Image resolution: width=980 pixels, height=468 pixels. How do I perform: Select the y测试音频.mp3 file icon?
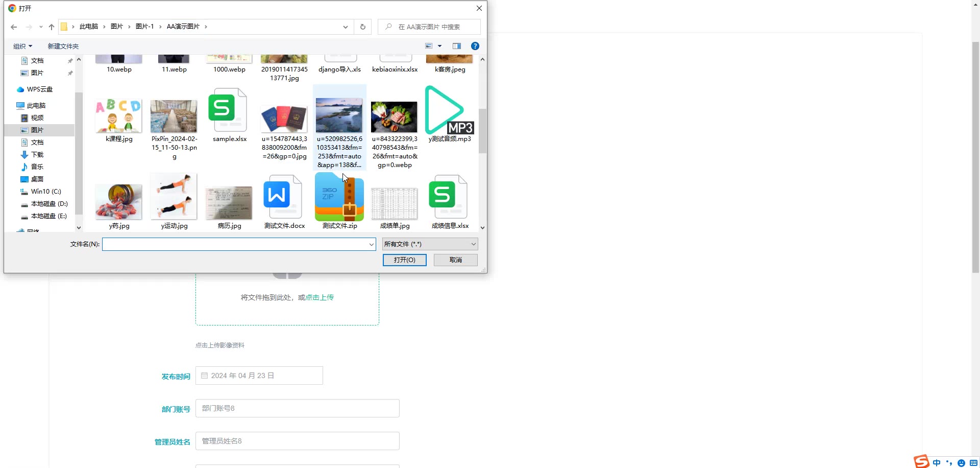click(x=450, y=110)
